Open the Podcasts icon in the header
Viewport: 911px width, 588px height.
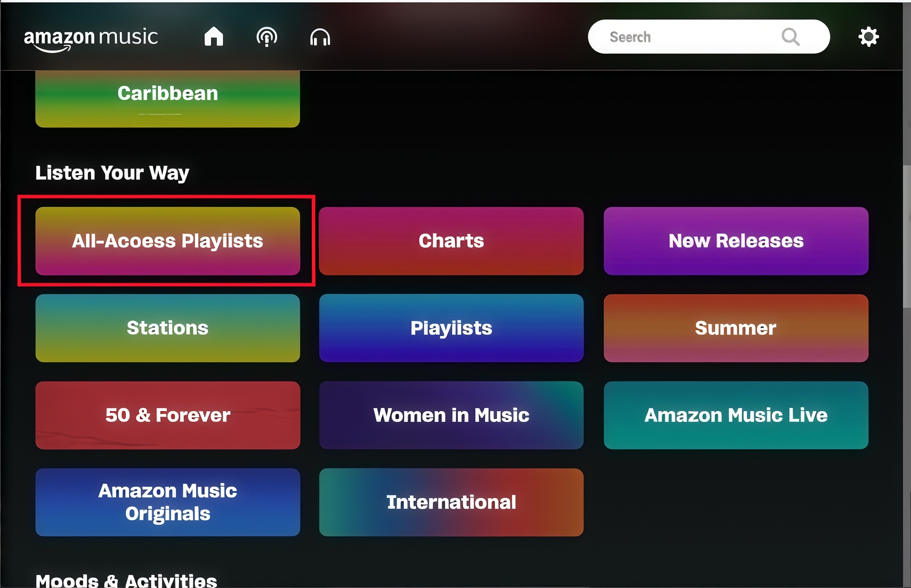point(267,37)
